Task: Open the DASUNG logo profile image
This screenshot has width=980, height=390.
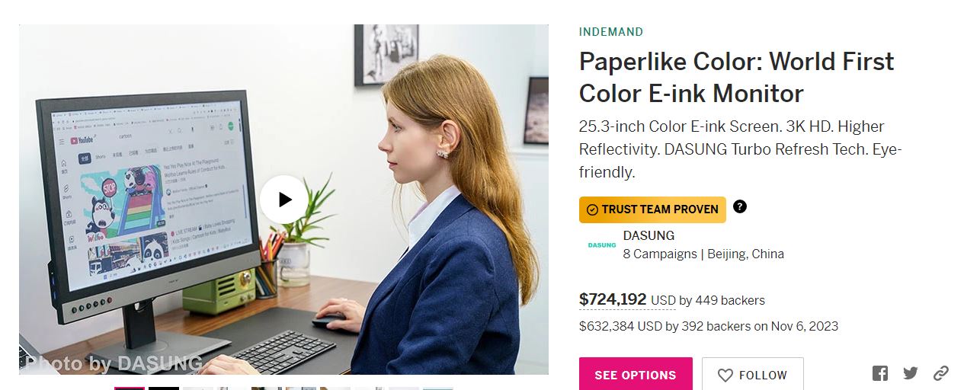Action: 602,245
